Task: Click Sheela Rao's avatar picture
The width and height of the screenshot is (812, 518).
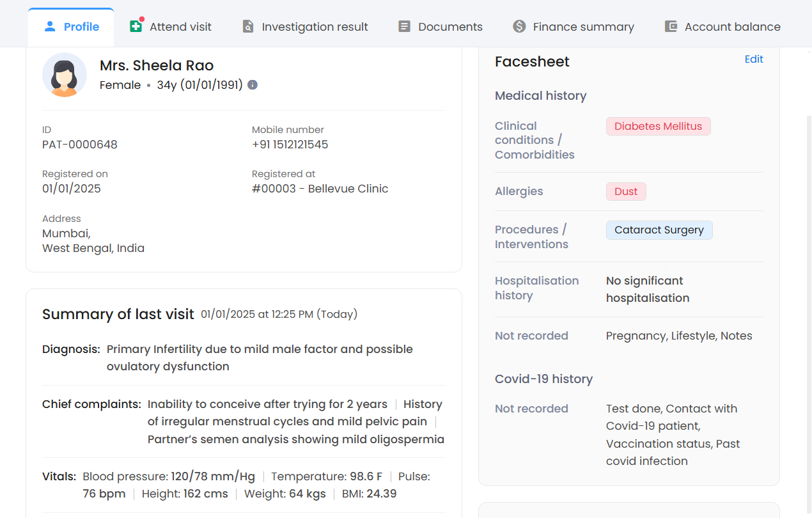Action: point(65,75)
